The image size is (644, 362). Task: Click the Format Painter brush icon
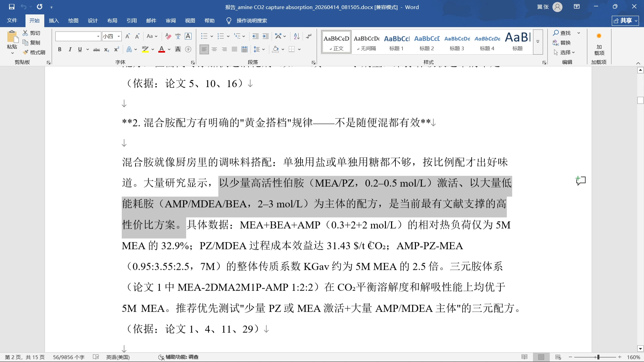tap(25, 52)
